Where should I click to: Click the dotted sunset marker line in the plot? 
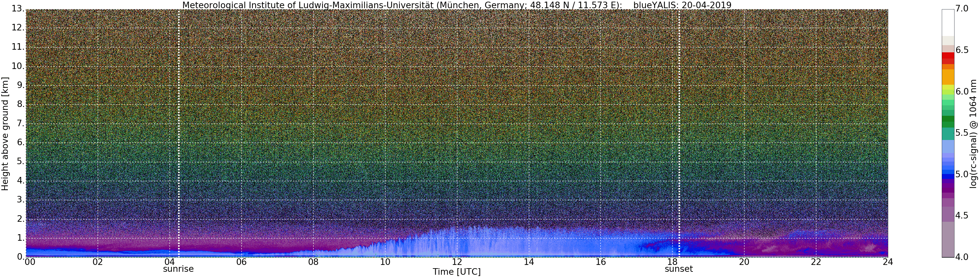[x=679, y=133]
